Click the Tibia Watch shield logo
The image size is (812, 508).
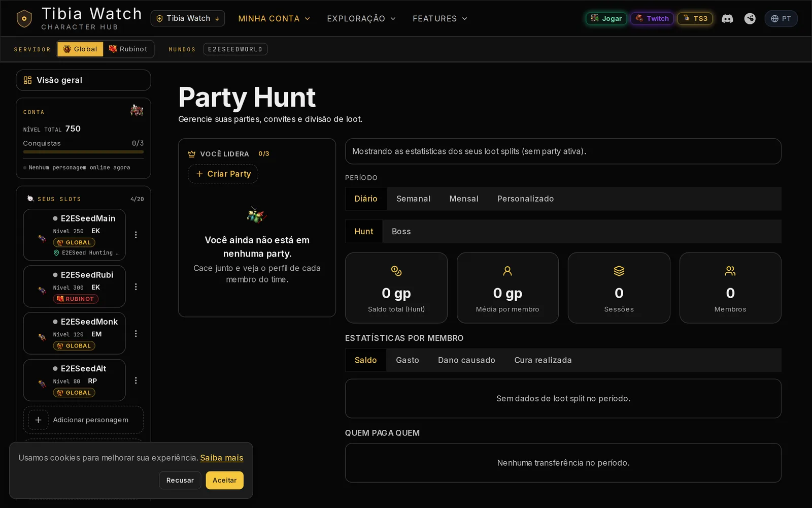coord(24,19)
